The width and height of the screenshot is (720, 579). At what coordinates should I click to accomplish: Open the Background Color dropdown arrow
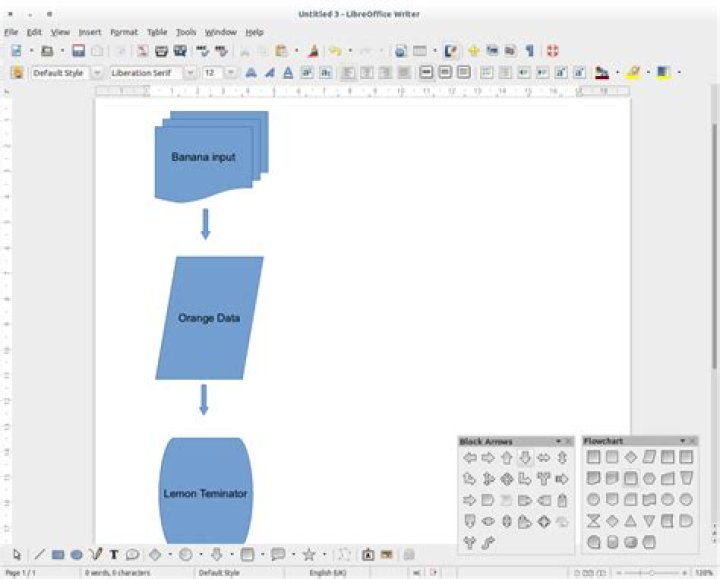(x=679, y=73)
